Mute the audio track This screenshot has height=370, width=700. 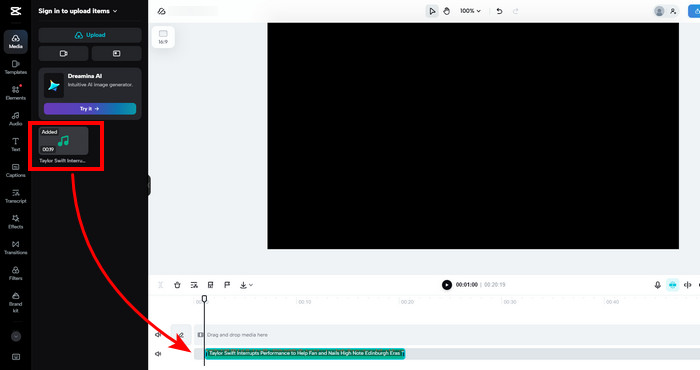[158, 354]
